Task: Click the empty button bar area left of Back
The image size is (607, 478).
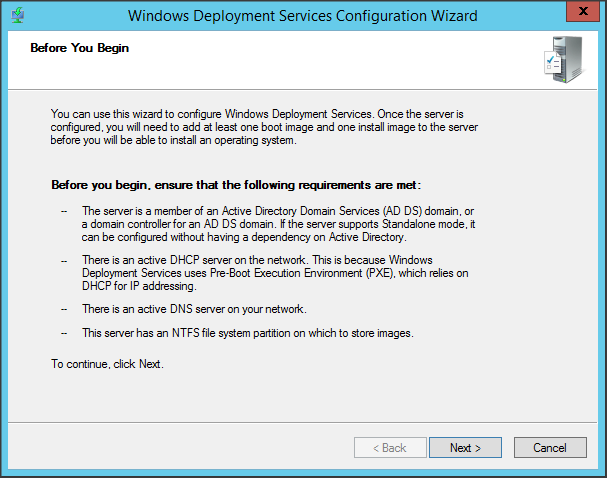Action: (x=180, y=448)
